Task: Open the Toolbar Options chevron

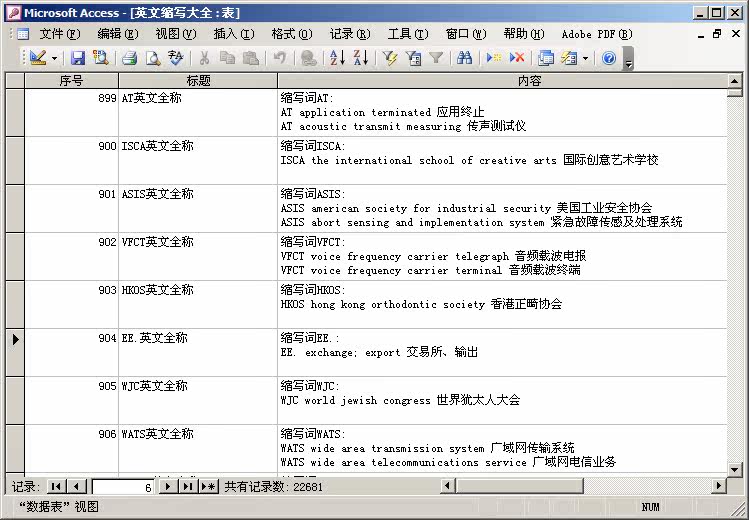Action: 629,58
